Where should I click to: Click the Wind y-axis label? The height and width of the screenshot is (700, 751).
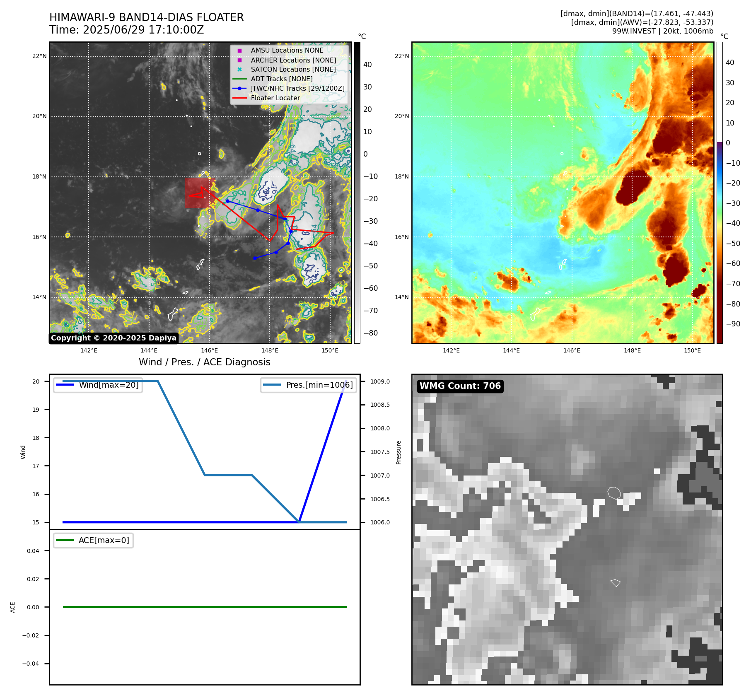click(23, 452)
